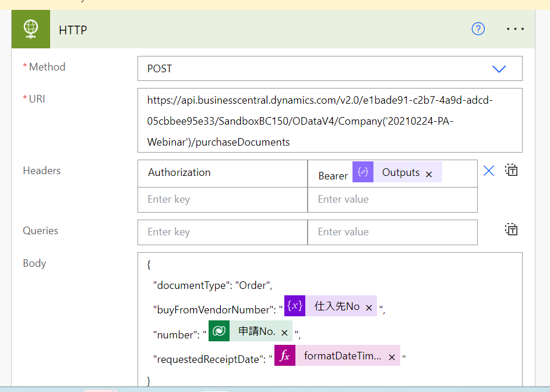Remove the 仕入先No variable token
The width and height of the screenshot is (550, 392).
(369, 308)
